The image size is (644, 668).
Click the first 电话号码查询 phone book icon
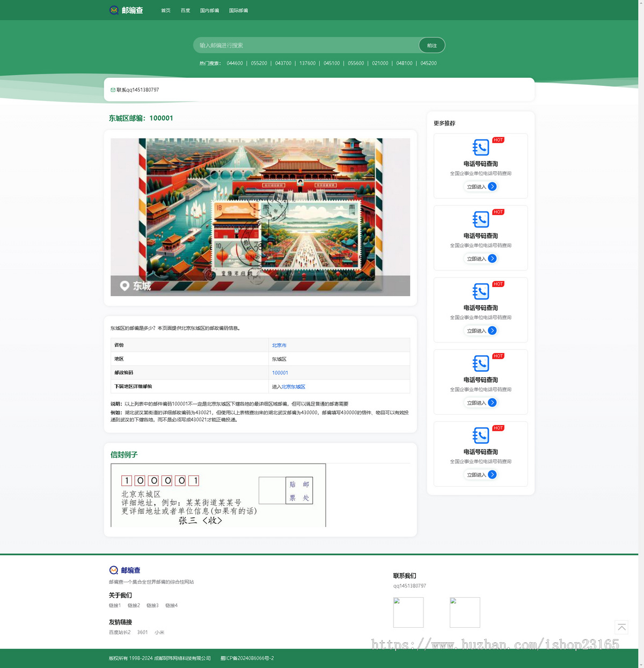[481, 148]
